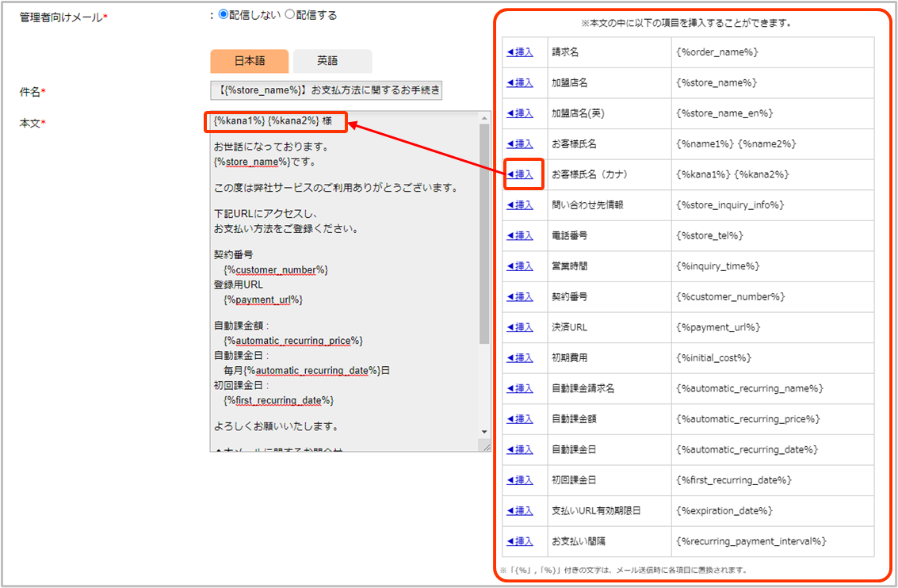The height and width of the screenshot is (588, 898).
Task: Insert the お支払い間隔 placeholder
Action: coord(520,541)
